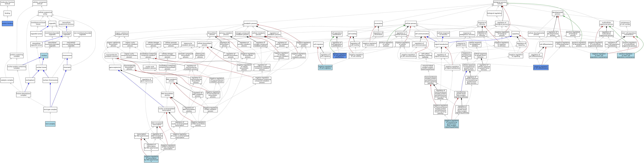
Task: Select the 'nuclear chromosome' node
Action: pos(50,80)
